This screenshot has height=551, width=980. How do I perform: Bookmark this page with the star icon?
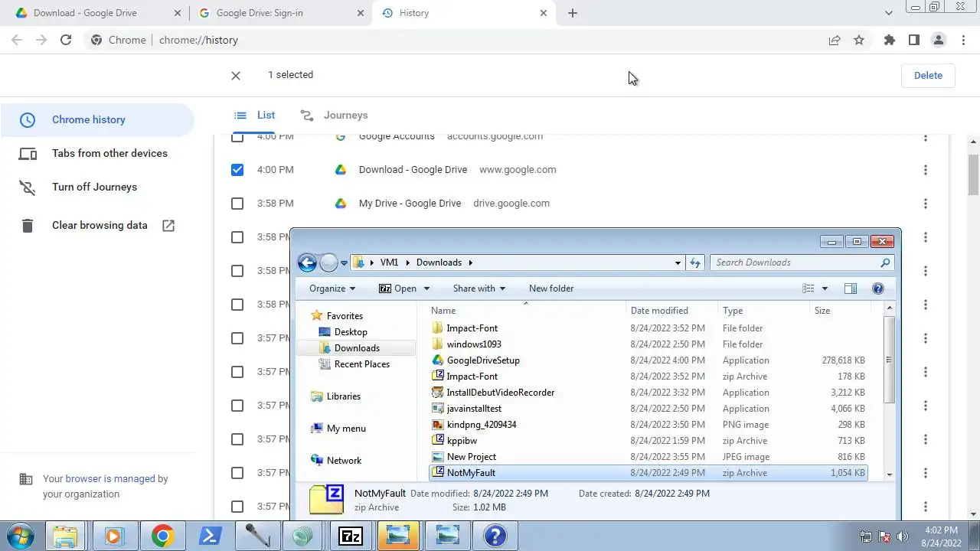tap(859, 40)
